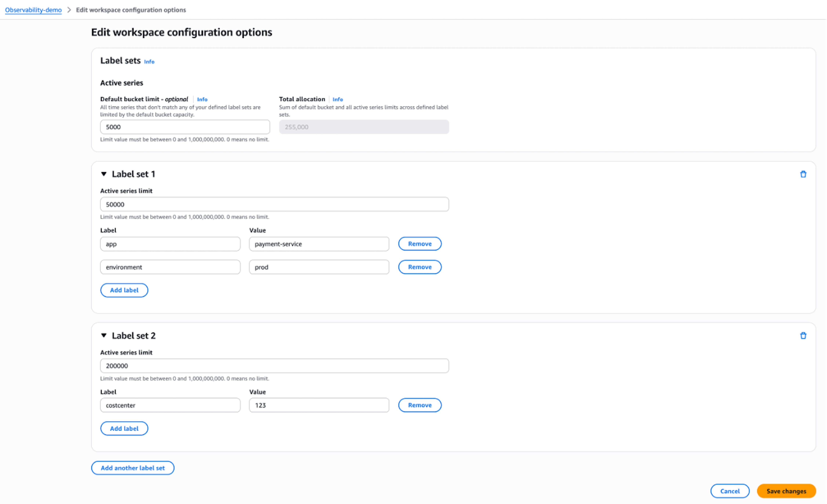Collapse Label set 2 with its disclosure triangle
827x504 pixels.
click(104, 335)
